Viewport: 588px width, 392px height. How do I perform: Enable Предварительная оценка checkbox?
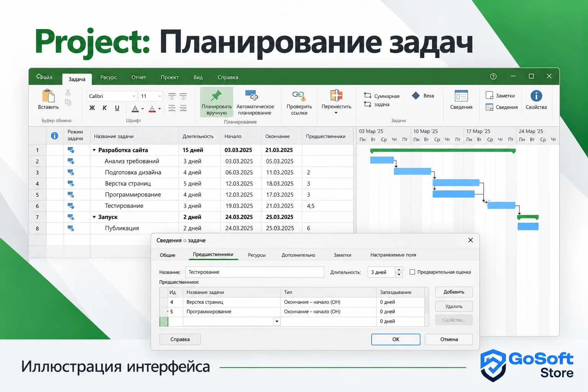point(412,272)
